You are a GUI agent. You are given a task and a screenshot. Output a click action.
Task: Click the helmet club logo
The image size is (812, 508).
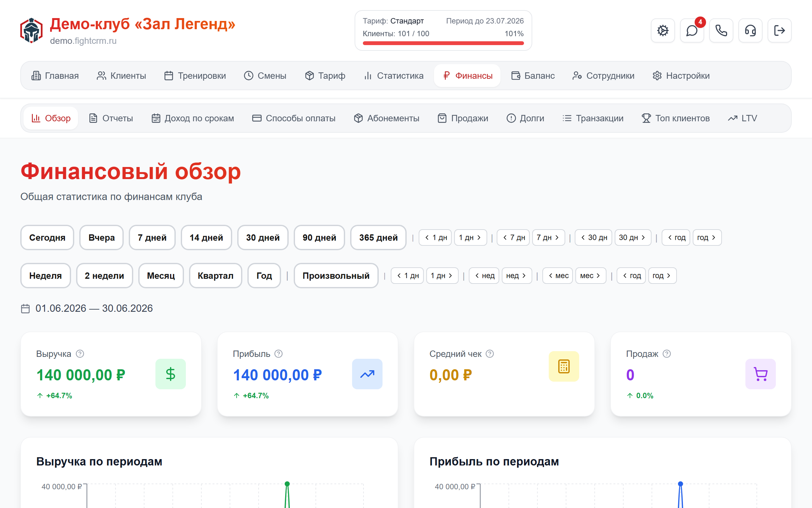click(31, 30)
